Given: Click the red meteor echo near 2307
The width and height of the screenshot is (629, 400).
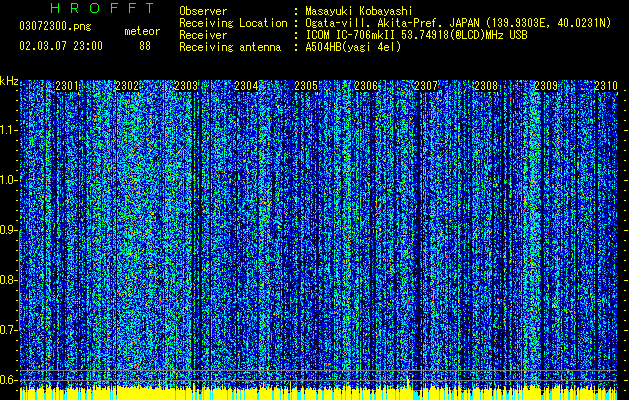Looking at the screenshot, I should click(x=408, y=301).
